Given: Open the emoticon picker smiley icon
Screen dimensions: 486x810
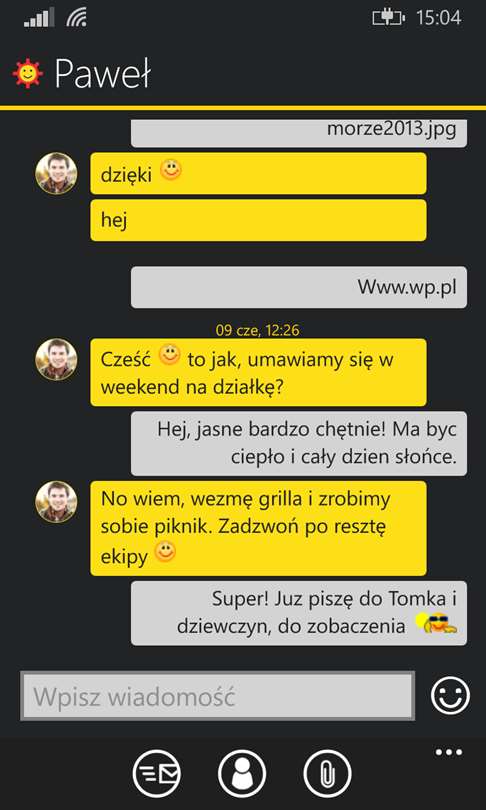Looking at the screenshot, I should (x=450, y=696).
